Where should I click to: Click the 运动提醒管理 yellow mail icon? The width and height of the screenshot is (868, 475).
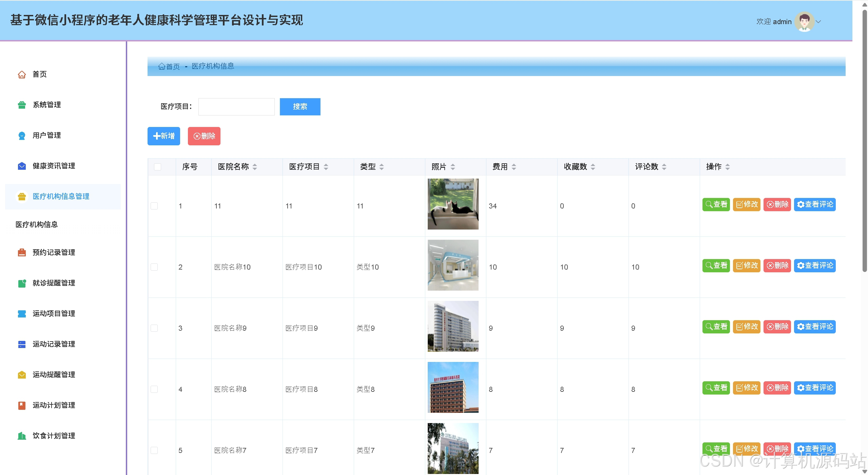22,375
